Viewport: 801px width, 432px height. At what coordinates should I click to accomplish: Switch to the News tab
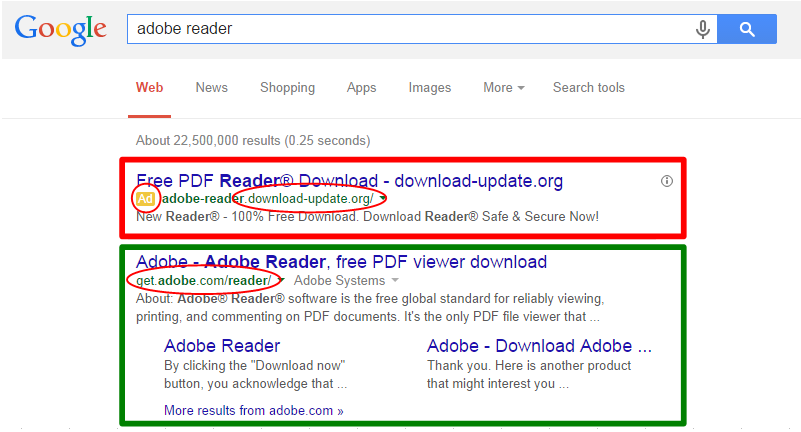[x=211, y=88]
